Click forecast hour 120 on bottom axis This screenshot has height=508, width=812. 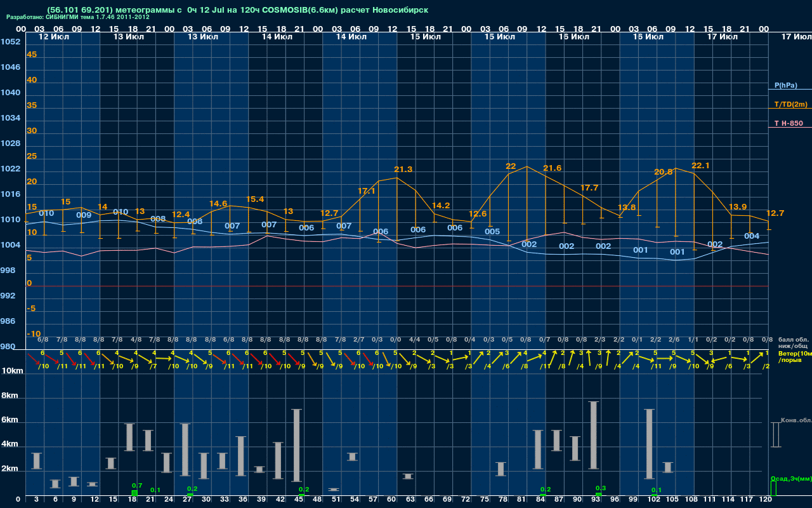click(766, 500)
